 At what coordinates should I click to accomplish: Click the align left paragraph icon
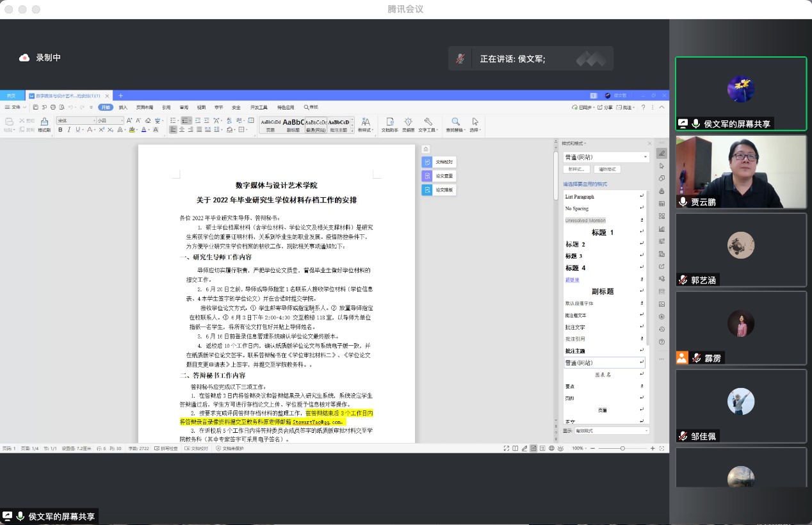pyautogui.click(x=173, y=129)
